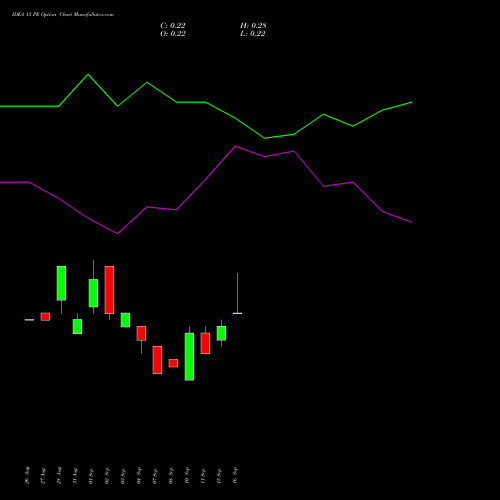The height and width of the screenshot is (500, 500).
Task: Select the 03 Sep date label
Action: 123,475
